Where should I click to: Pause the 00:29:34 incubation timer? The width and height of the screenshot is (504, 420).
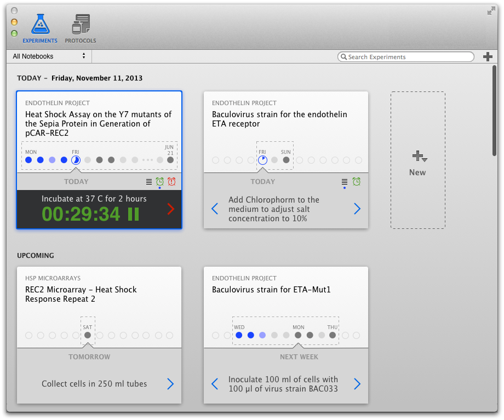[x=133, y=214]
